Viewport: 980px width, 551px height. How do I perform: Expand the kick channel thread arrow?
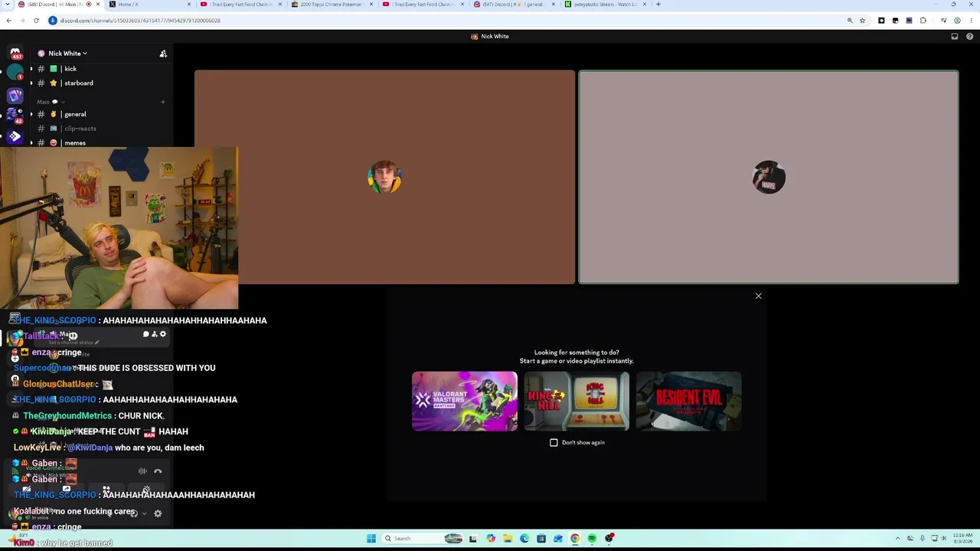[x=31, y=69]
